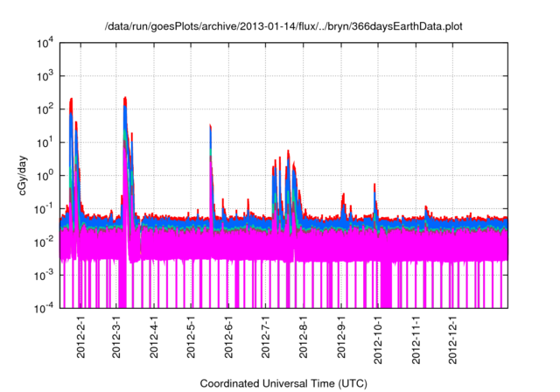Click the 10^4 y-axis tick label
The width and height of the screenshot is (560, 392).
(x=45, y=43)
